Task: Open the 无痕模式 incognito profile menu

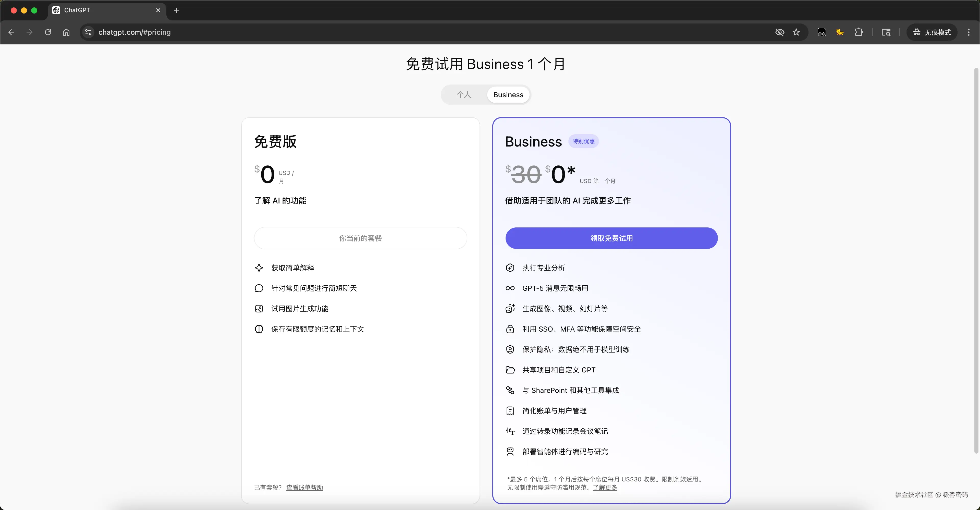Action: click(932, 32)
